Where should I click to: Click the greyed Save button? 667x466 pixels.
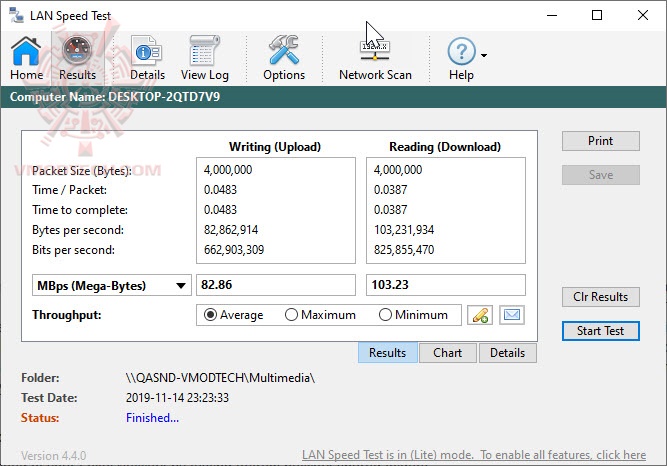point(601,175)
